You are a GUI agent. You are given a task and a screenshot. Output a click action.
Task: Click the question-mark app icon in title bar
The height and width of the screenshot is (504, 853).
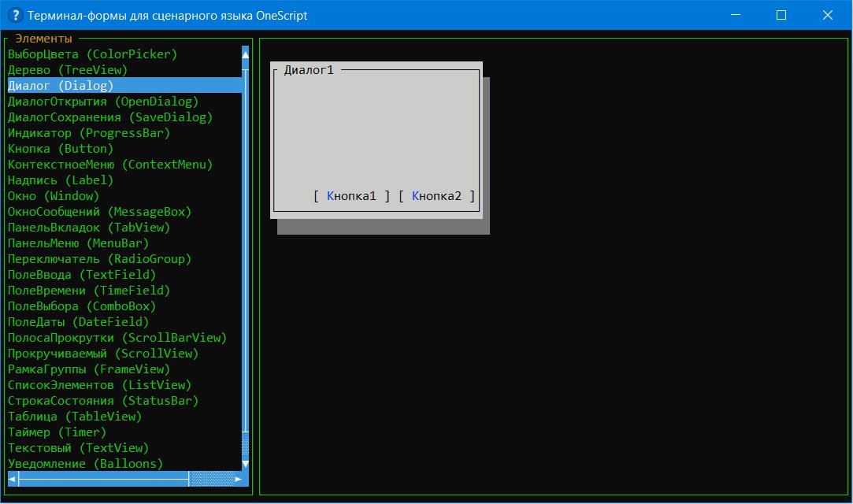click(x=14, y=15)
